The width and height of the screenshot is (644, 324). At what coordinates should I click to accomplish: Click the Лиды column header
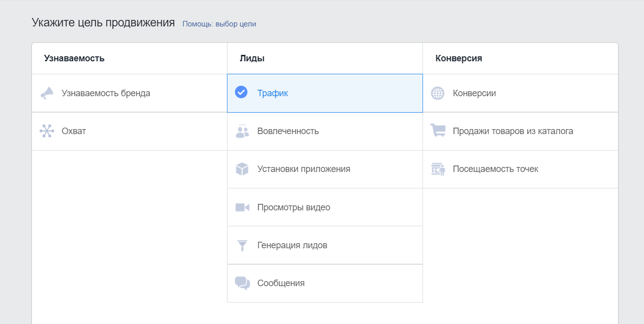pyautogui.click(x=252, y=58)
